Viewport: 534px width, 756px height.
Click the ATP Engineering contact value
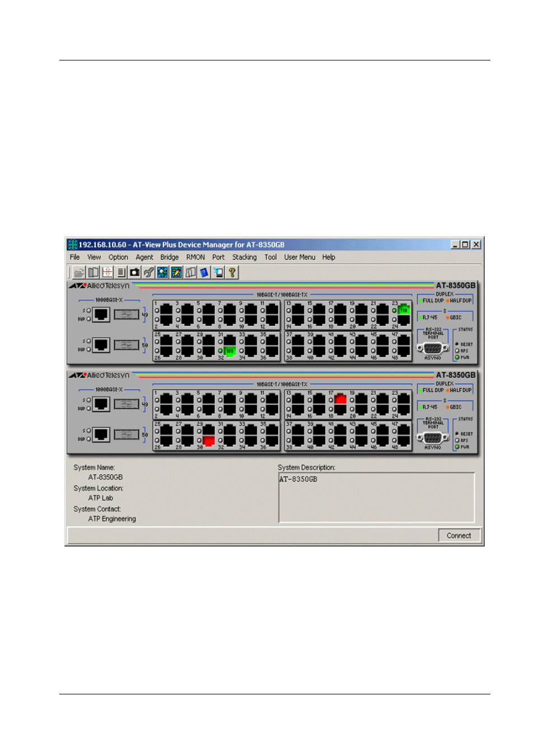[x=112, y=519]
